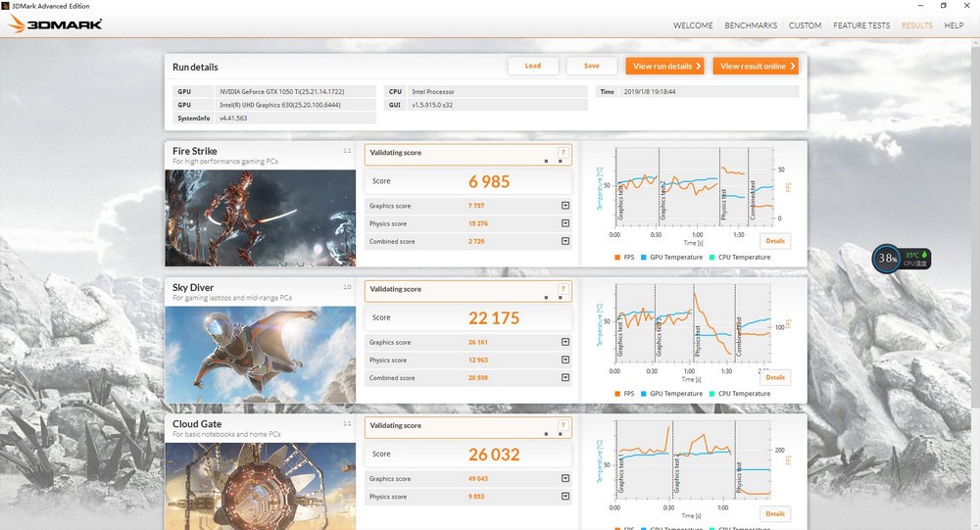This screenshot has height=530, width=980.
Task: Toggle FPS series in Fire Strike chart legend
Action: (x=625, y=258)
